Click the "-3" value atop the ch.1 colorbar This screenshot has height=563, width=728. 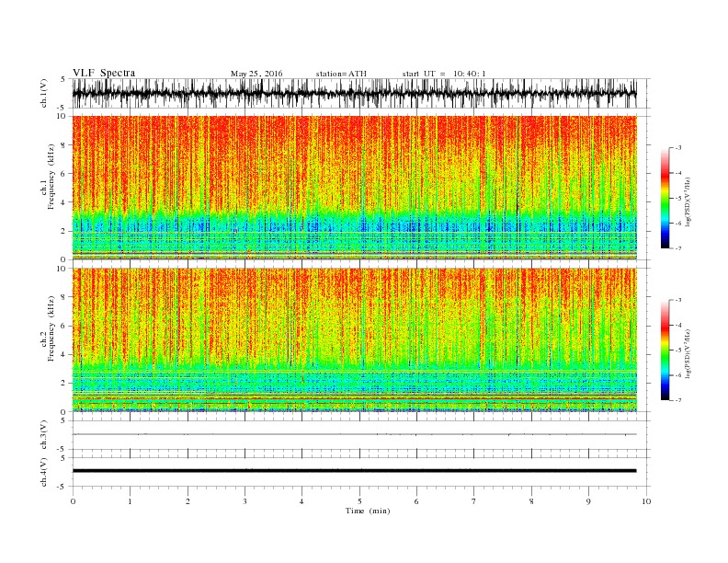tap(677, 148)
